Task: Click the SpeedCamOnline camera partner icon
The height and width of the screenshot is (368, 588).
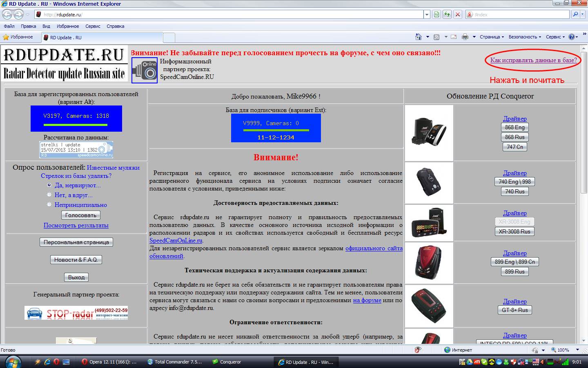Action: tap(145, 70)
